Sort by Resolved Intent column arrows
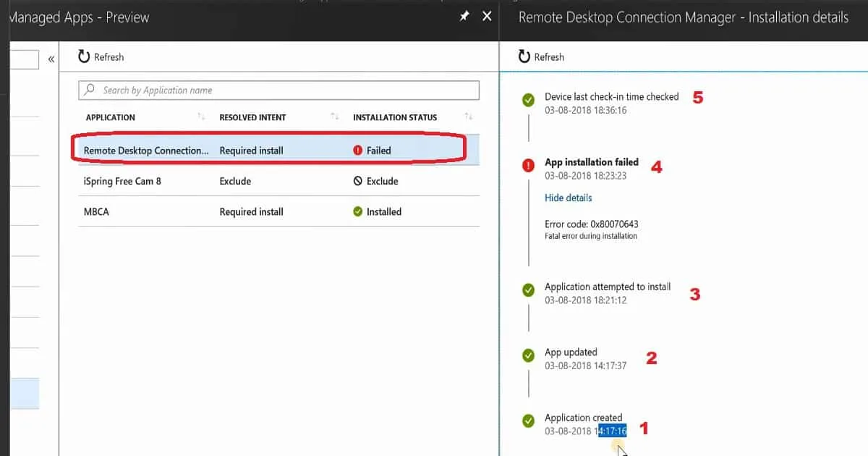Image resolution: width=868 pixels, height=456 pixels. coord(335,117)
